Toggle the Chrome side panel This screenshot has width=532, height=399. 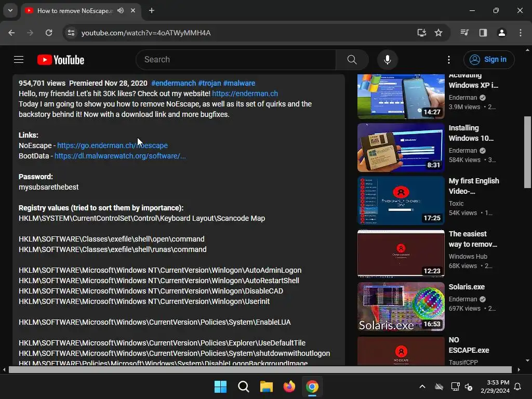[483, 33]
